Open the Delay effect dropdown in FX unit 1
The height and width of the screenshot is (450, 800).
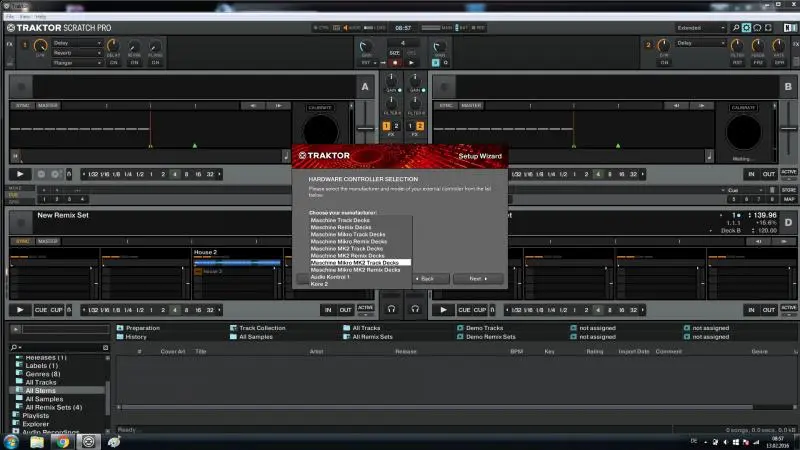pyautogui.click(x=76, y=43)
